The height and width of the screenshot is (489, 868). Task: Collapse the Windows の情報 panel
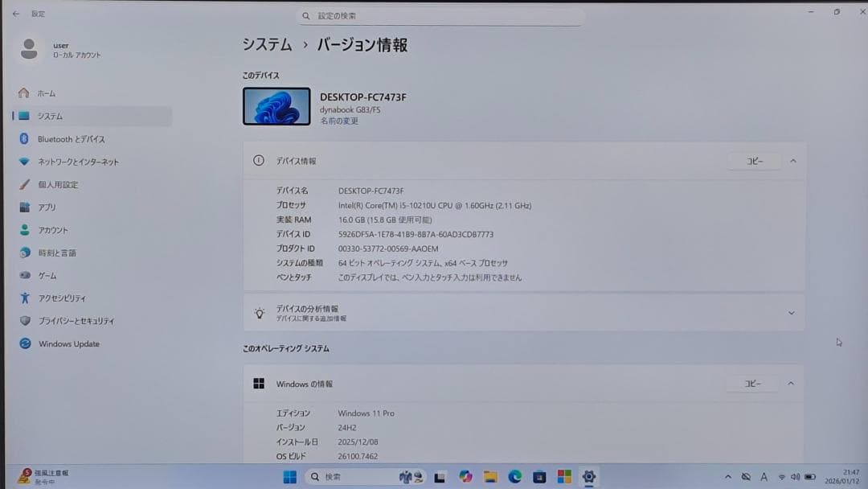coord(791,384)
